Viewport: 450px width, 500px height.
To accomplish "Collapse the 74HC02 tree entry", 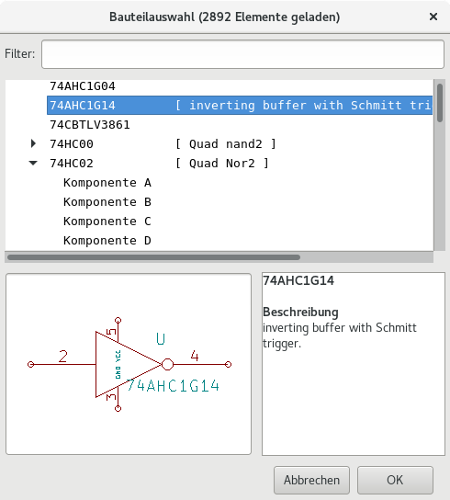I will coord(33,163).
